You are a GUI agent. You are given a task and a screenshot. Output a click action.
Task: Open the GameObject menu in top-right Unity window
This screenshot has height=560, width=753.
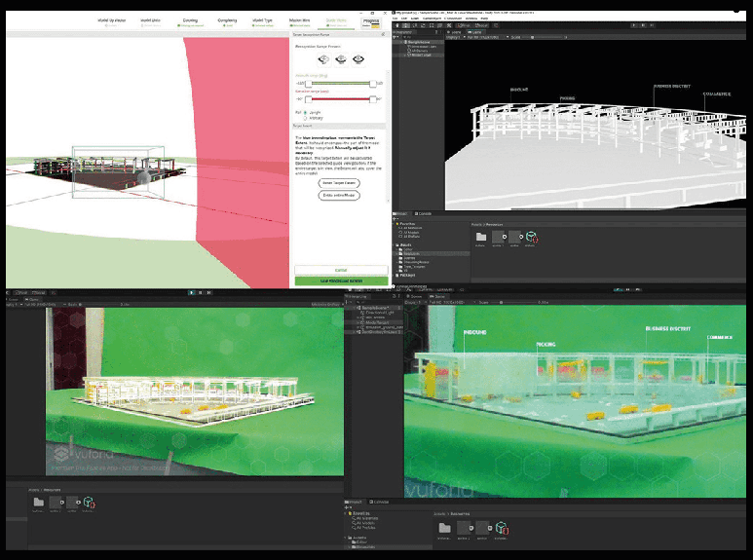click(432, 19)
